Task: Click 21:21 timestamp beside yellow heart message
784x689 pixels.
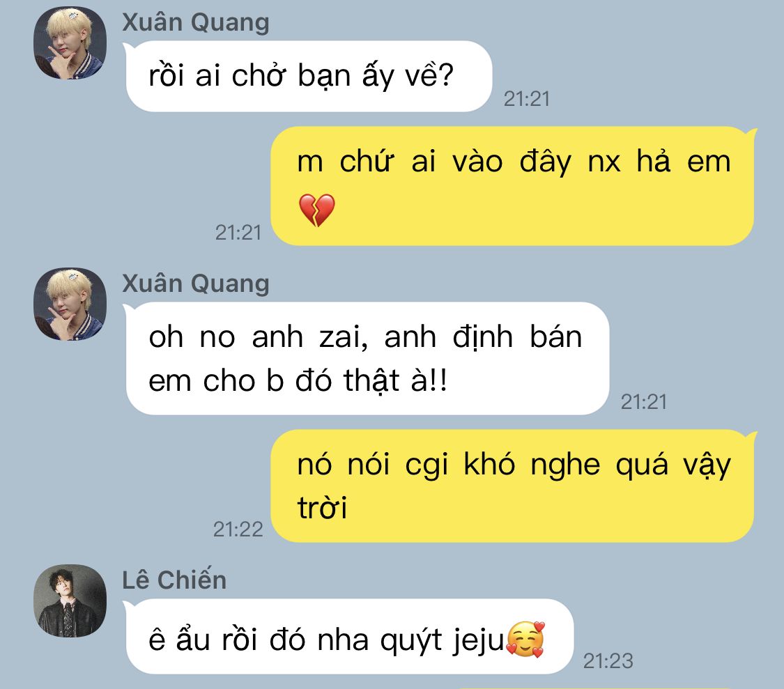Action: pos(238,232)
